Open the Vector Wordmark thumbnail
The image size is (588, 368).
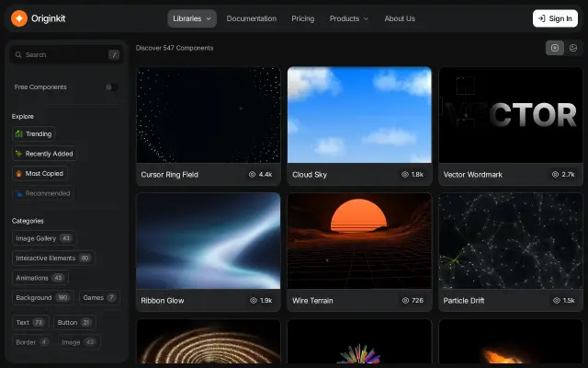(511, 115)
